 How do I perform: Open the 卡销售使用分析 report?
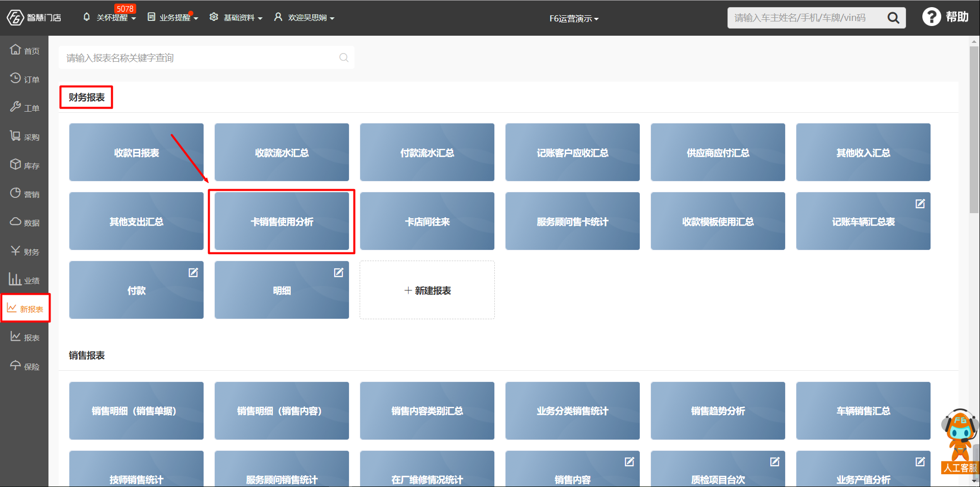[x=282, y=221]
